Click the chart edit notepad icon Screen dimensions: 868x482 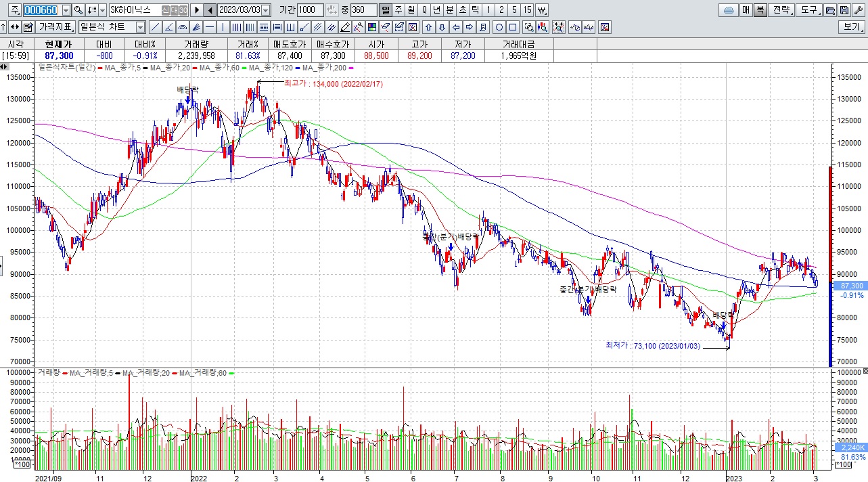point(28,27)
